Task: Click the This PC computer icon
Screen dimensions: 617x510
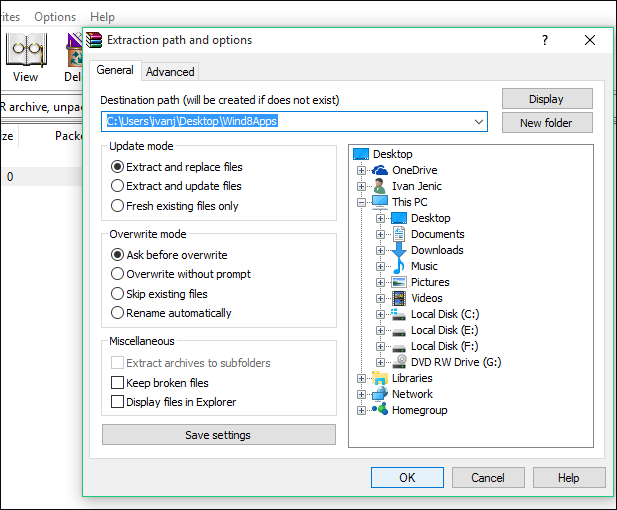Action: (x=380, y=202)
